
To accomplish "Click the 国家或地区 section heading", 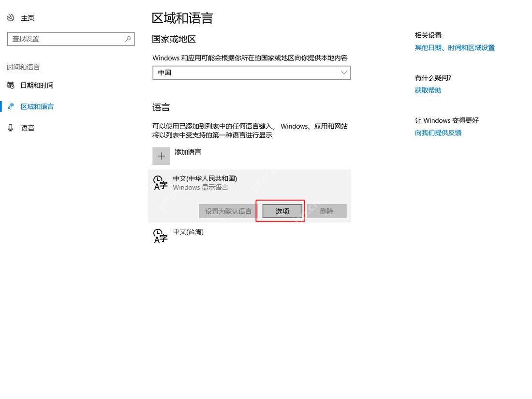I will pyautogui.click(x=174, y=39).
